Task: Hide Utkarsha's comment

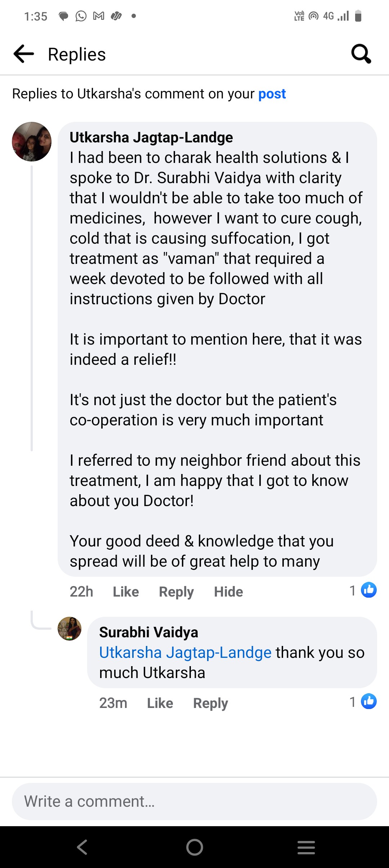Action: click(x=228, y=592)
